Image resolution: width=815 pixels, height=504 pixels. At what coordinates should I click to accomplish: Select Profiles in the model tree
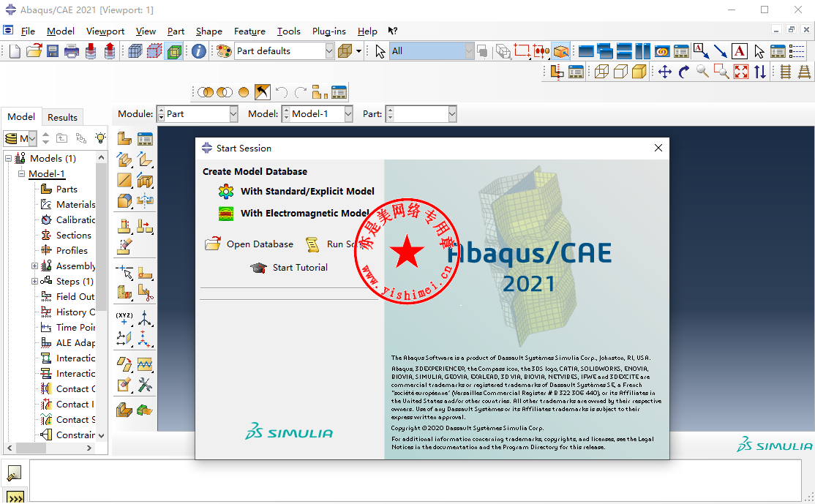click(72, 250)
